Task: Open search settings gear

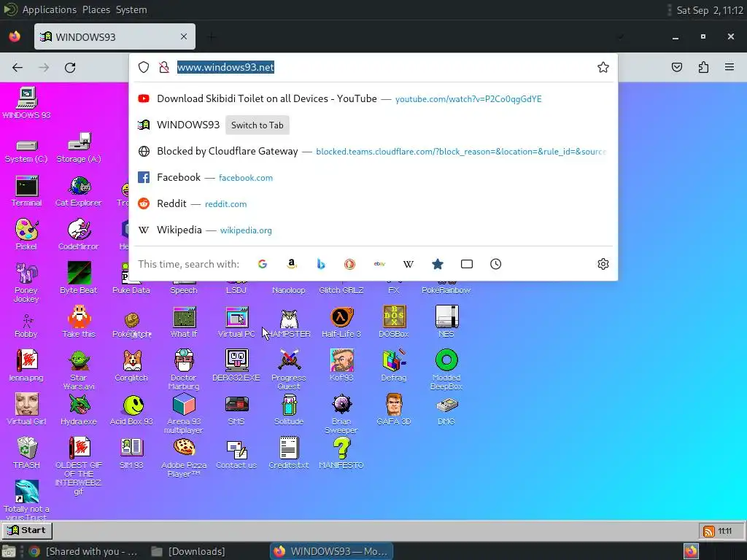Action: point(603,264)
